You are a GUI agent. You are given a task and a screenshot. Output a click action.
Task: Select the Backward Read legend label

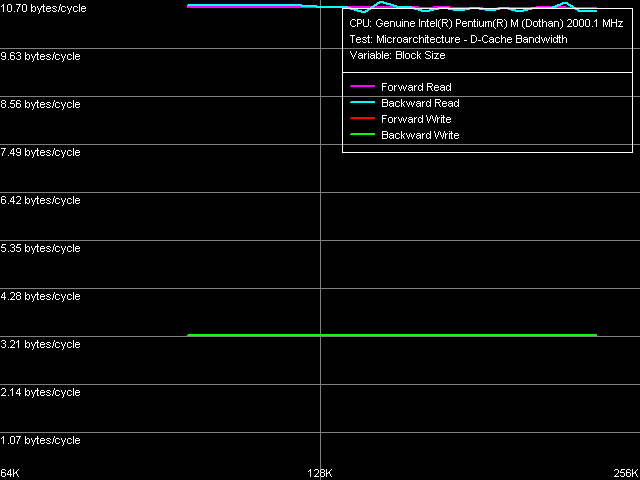(x=420, y=103)
